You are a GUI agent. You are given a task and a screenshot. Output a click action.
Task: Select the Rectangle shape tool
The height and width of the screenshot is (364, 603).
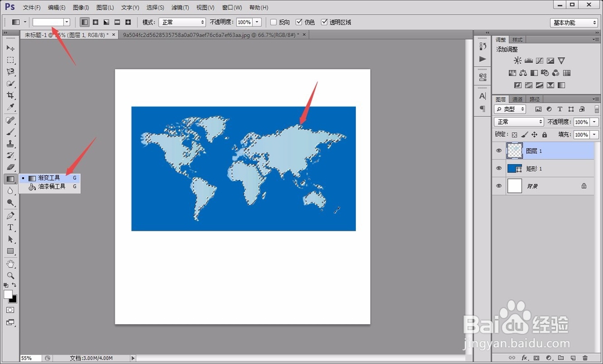coord(10,251)
